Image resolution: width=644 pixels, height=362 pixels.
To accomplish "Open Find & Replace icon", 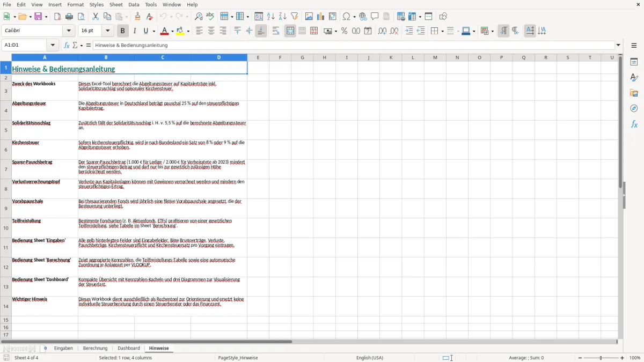I will click(199, 17).
